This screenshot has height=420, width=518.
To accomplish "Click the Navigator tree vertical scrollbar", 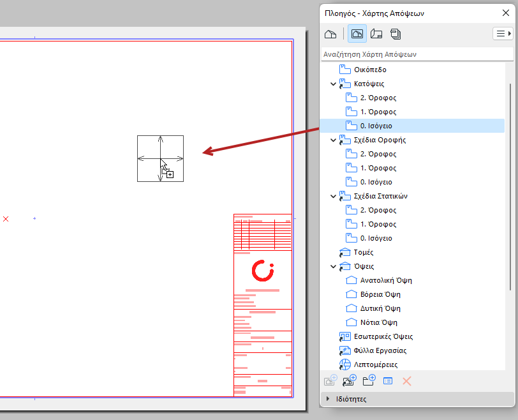I will [510, 187].
